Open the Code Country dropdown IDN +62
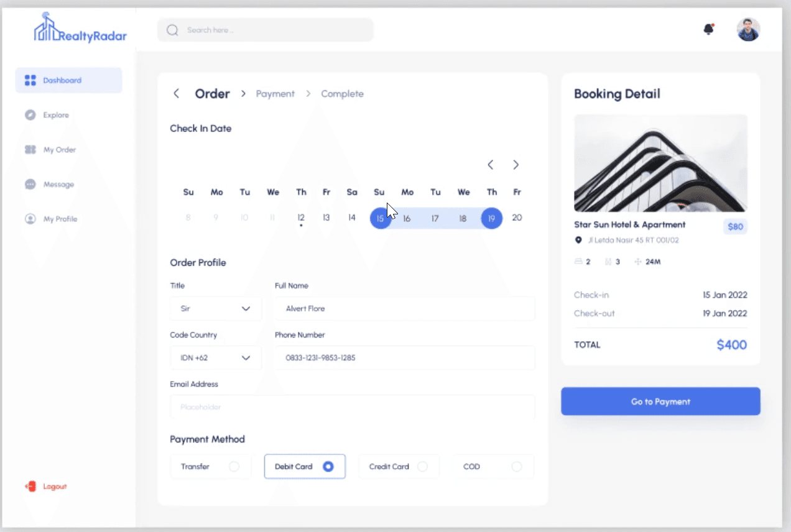This screenshot has width=791, height=532. click(x=216, y=357)
